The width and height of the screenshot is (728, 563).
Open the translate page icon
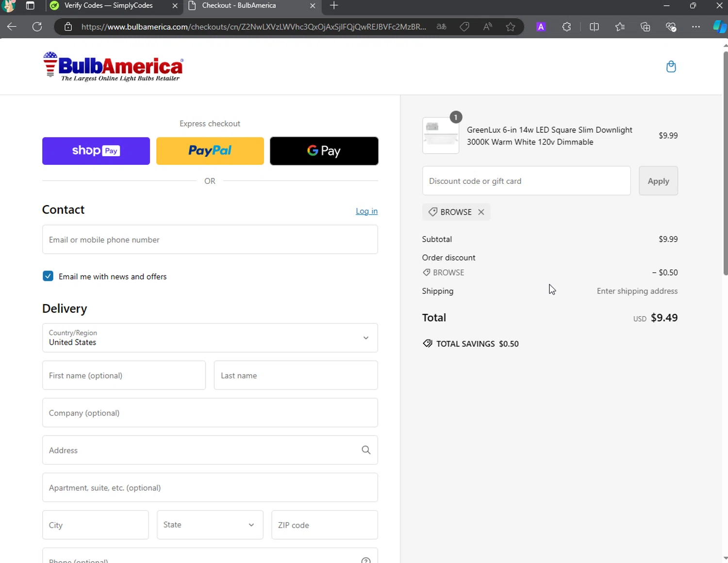(x=441, y=27)
